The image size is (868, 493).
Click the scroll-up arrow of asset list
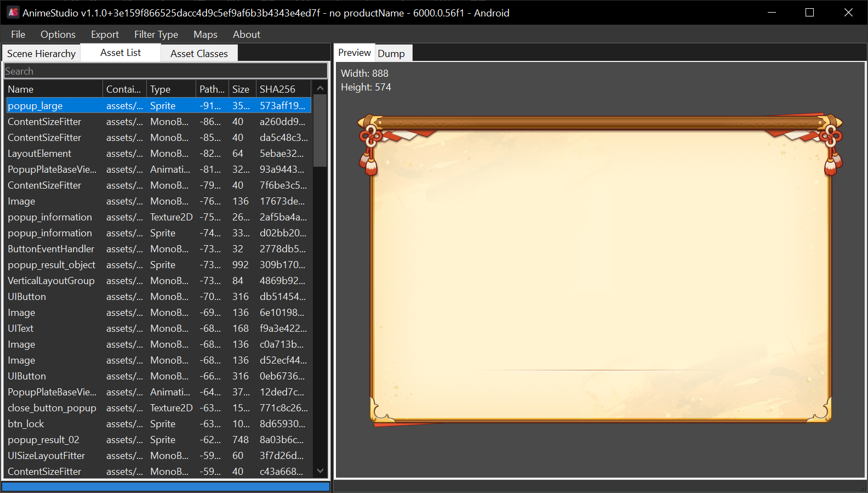(x=321, y=88)
